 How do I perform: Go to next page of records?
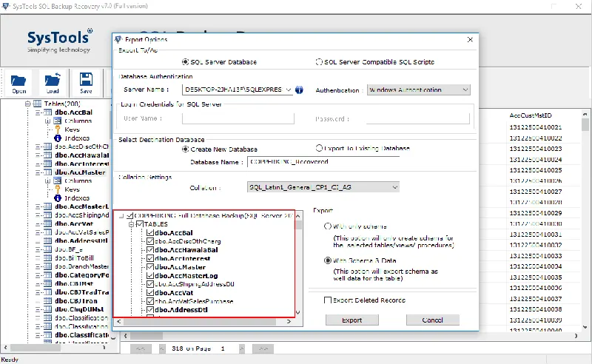242,348
